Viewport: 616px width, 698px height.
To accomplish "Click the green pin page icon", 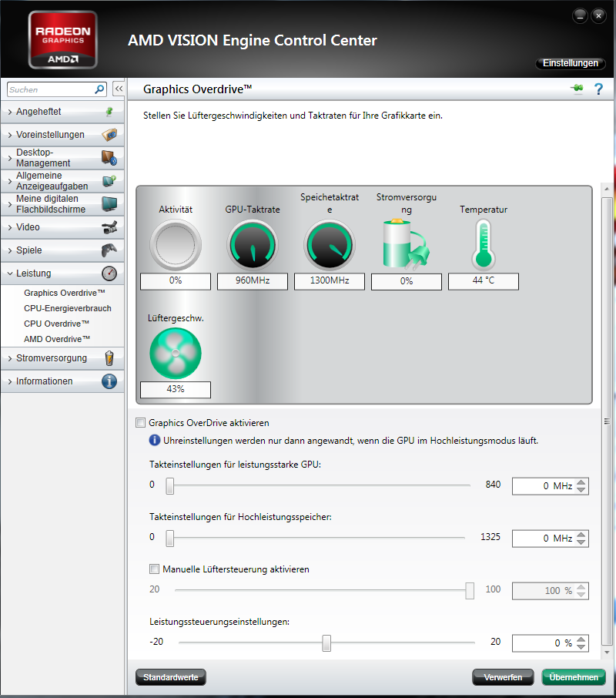I will (x=577, y=89).
